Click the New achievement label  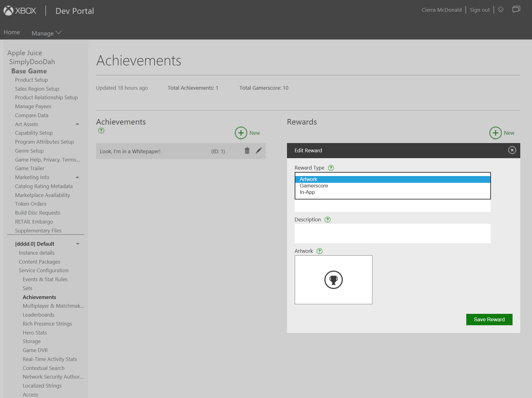255,133
